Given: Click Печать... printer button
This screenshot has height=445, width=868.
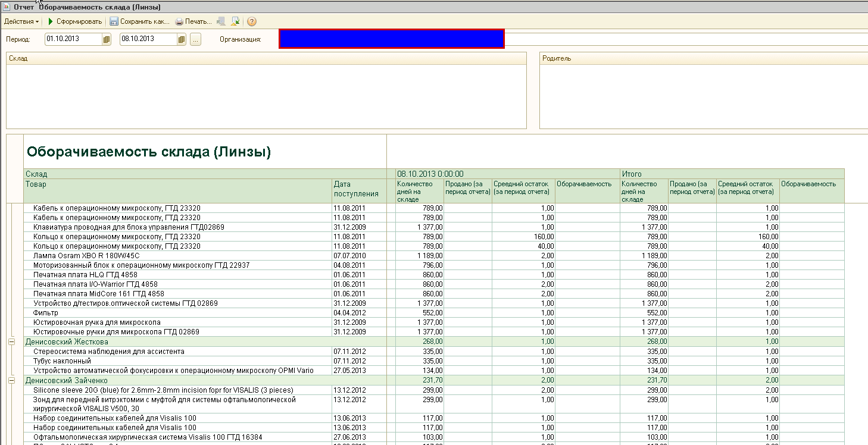Looking at the screenshot, I should click(193, 21).
